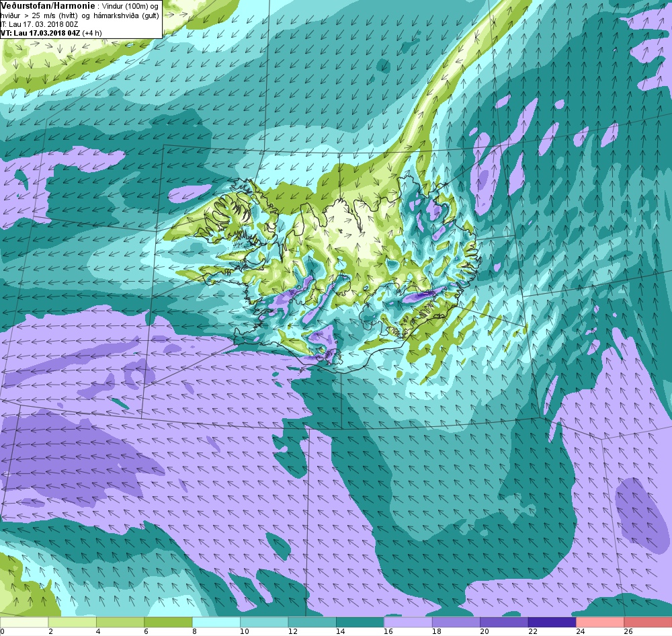Image resolution: width=672 pixels, height=636 pixels.
Task: Click the pale yellow 0–2 legend swatch
Action: (x=24, y=621)
